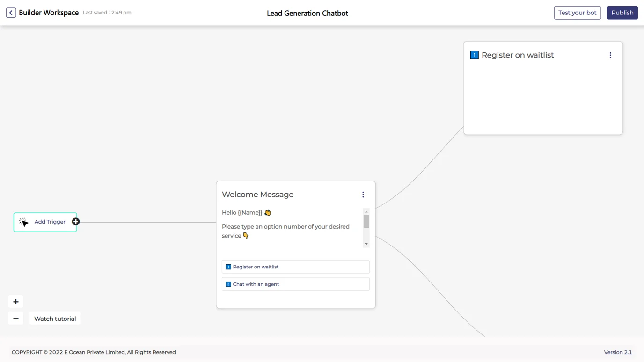Screen dimensions: 644x362
Task: Publish the chatbot
Action: [622, 13]
